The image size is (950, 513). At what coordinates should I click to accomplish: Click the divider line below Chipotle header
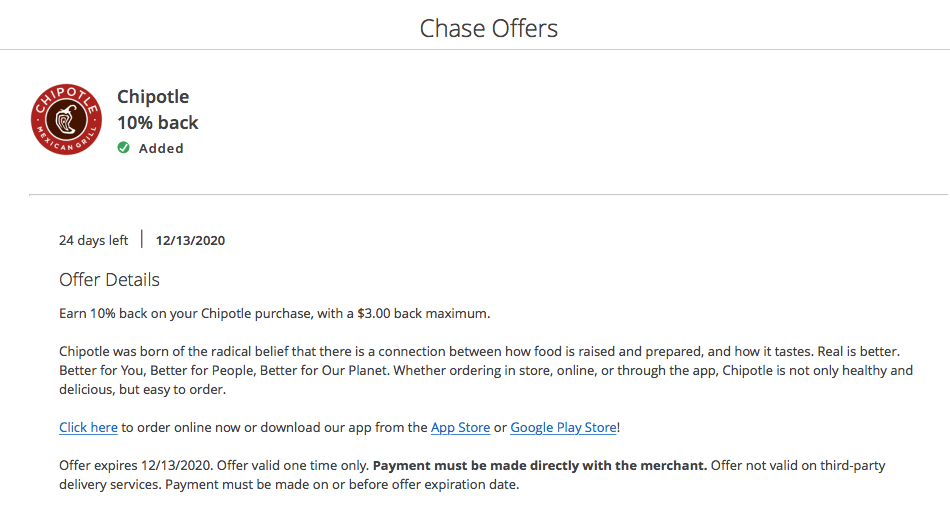click(488, 194)
